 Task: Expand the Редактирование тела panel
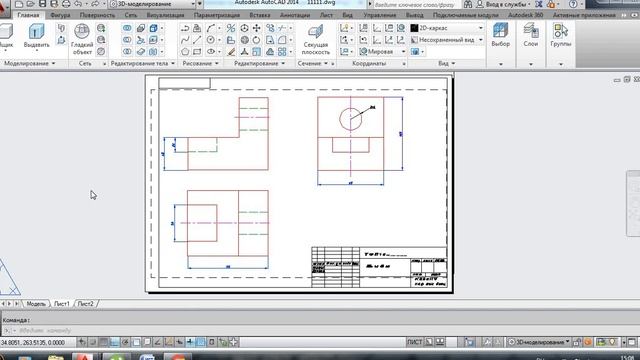coord(142,64)
